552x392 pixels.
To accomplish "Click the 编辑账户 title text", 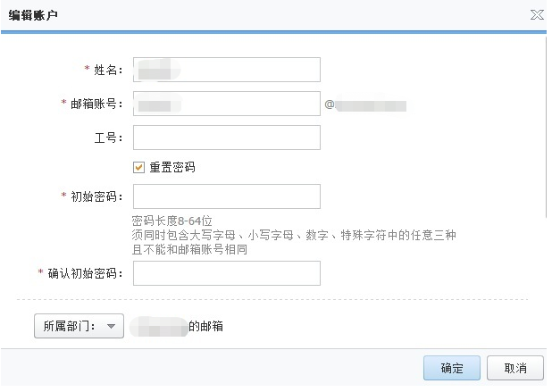I will click(33, 15).
